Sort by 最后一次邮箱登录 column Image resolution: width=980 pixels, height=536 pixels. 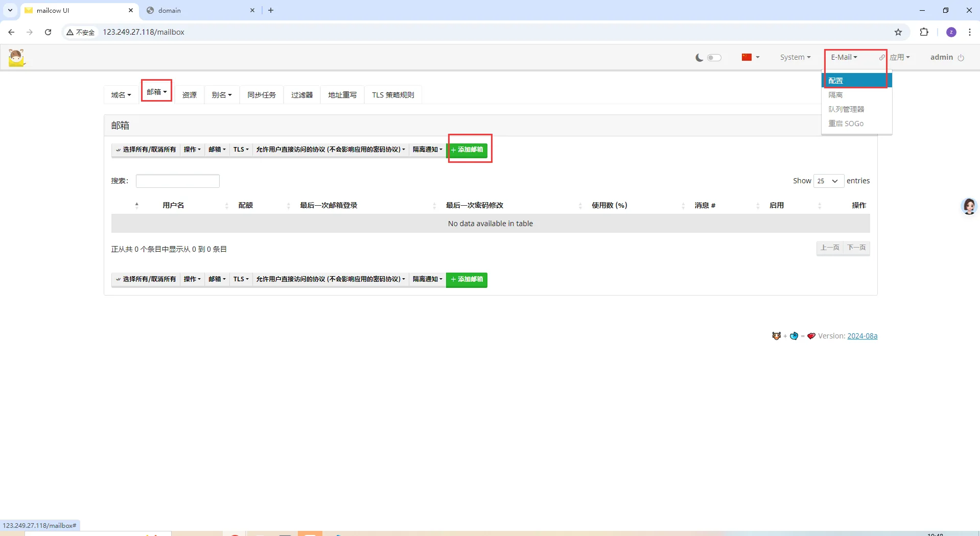(x=329, y=205)
